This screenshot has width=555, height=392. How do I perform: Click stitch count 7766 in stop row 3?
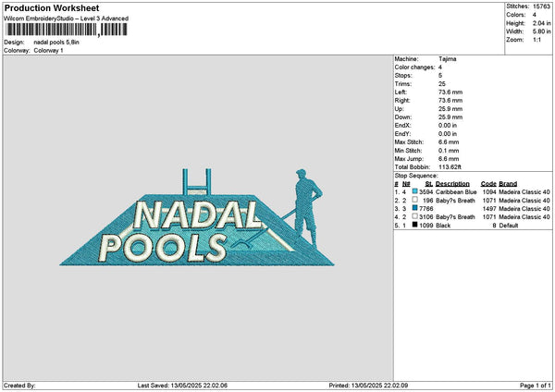click(426, 208)
